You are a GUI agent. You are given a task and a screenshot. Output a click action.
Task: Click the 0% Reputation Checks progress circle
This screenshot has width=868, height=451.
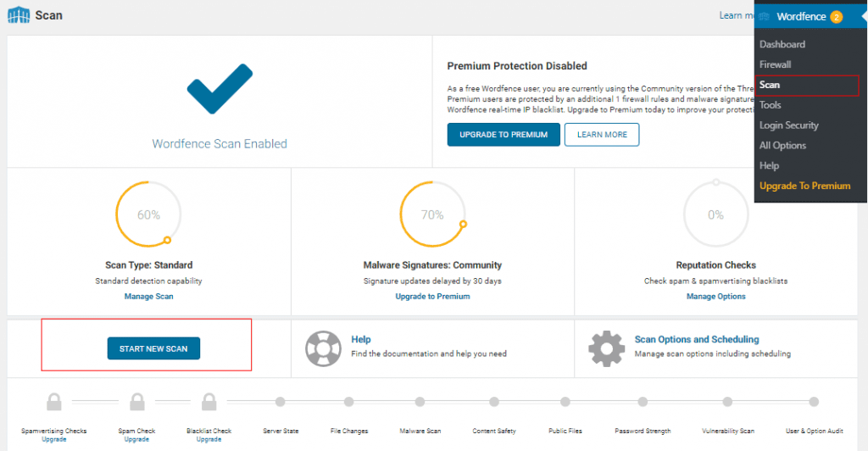coord(715,214)
